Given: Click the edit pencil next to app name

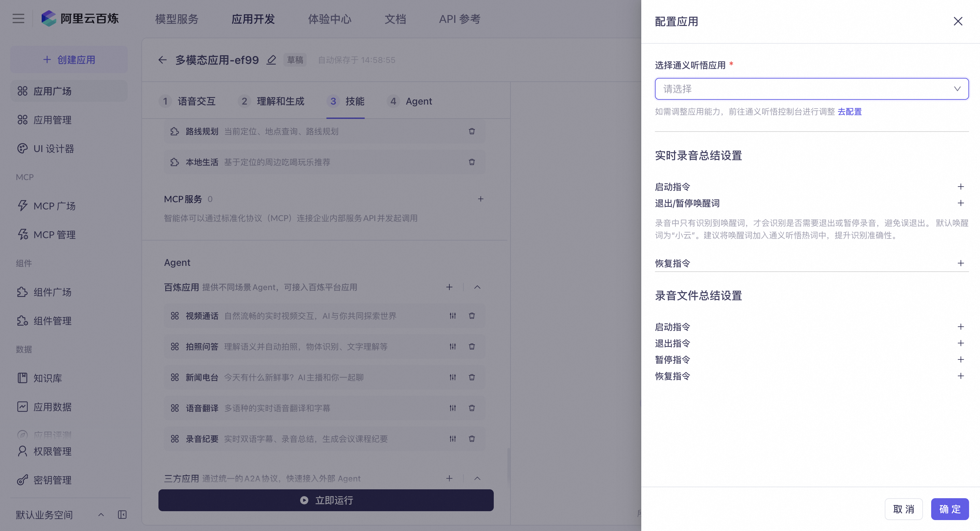Looking at the screenshot, I should pos(271,60).
